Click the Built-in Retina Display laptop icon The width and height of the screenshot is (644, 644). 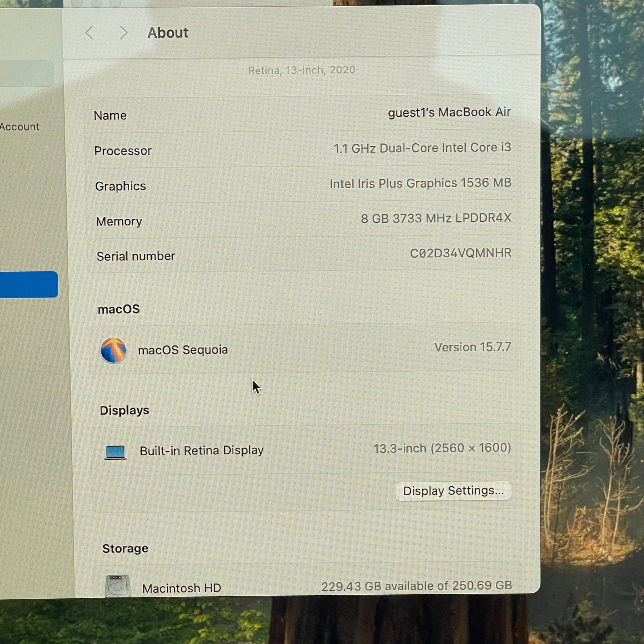click(x=115, y=452)
